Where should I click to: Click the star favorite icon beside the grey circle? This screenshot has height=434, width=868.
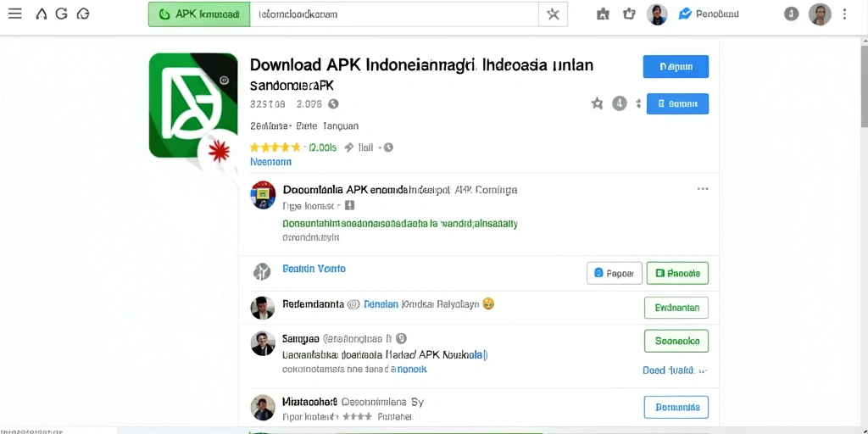(597, 103)
